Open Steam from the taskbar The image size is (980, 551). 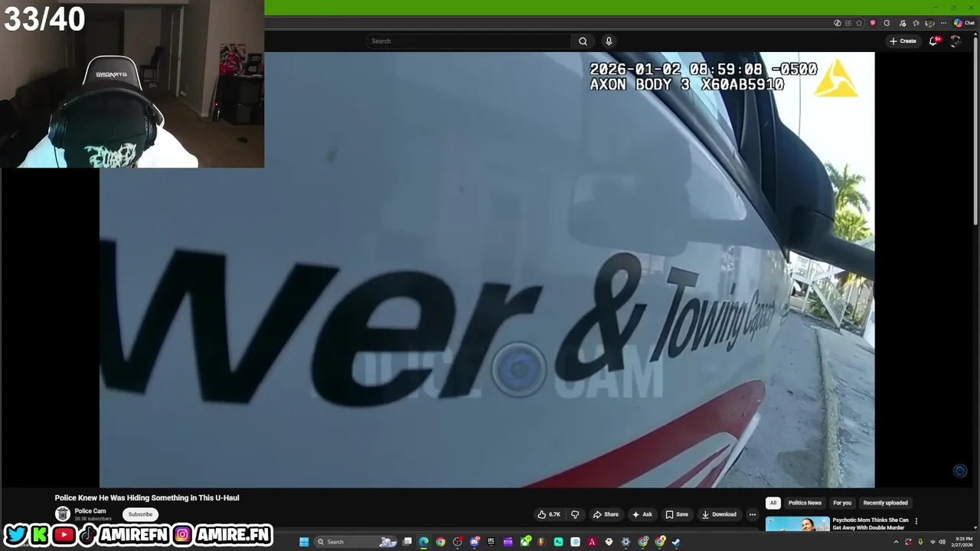click(676, 542)
